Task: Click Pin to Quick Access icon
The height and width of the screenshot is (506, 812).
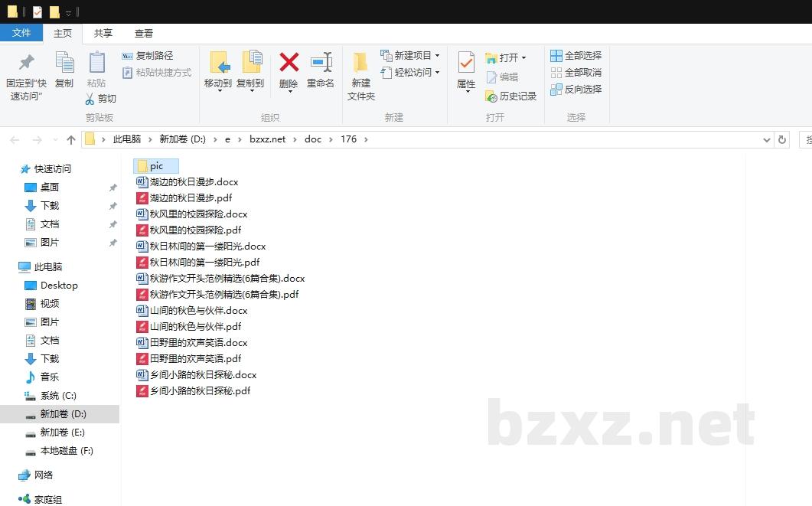Action: coord(26,63)
